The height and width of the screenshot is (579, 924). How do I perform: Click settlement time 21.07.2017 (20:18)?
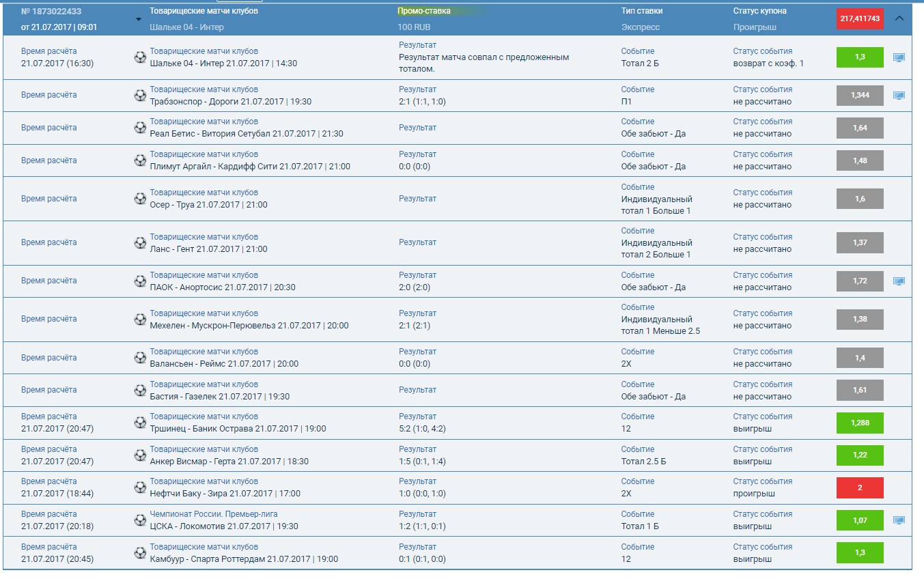[57, 526]
